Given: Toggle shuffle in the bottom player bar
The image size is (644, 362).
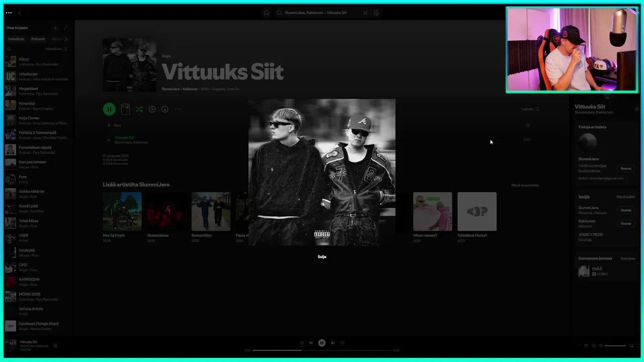Looking at the screenshot, I should (x=301, y=343).
